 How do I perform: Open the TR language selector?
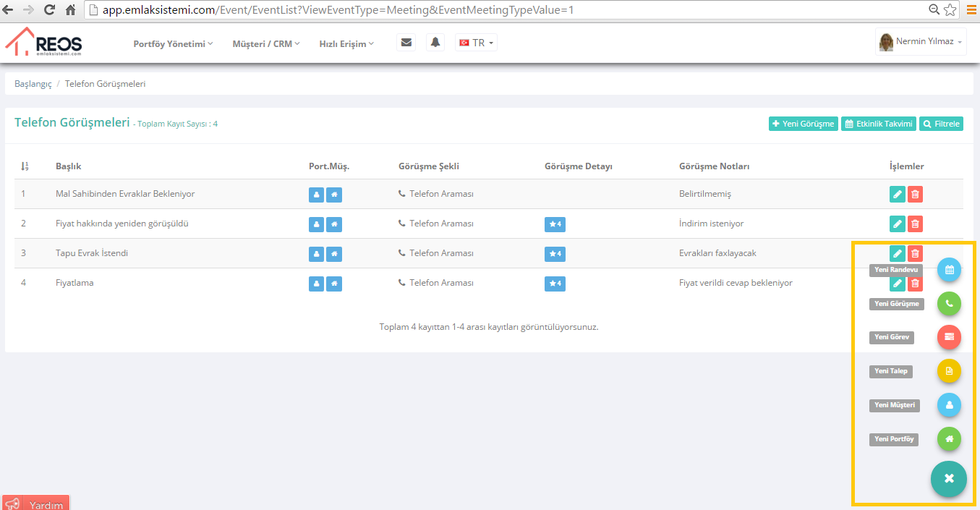(476, 43)
